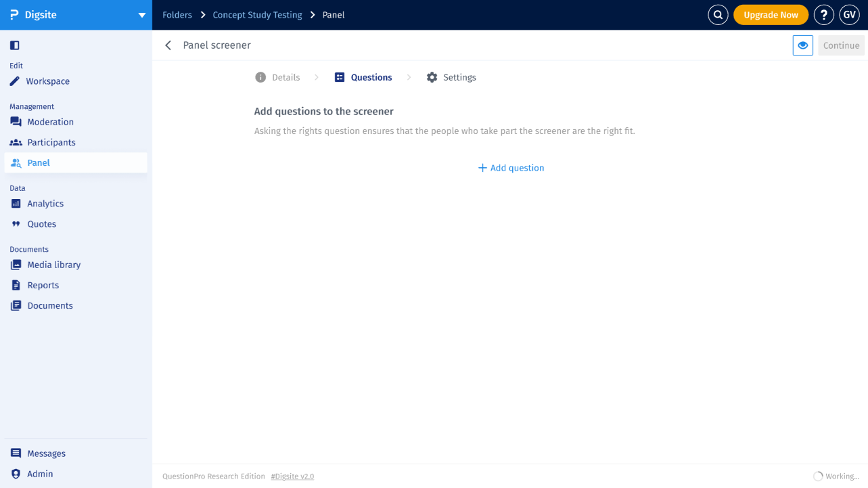The width and height of the screenshot is (868, 488).
Task: Add a question to the screener
Action: [x=511, y=167]
